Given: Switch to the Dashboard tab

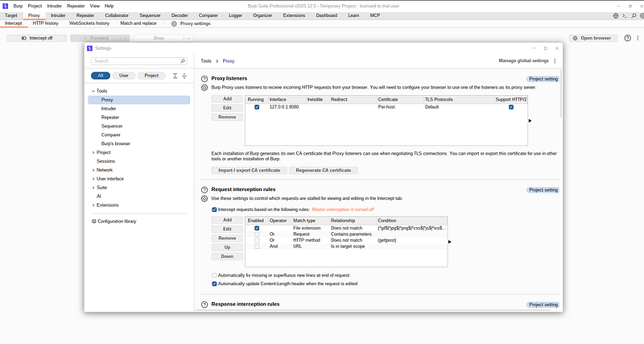Looking at the screenshot, I should point(327,15).
